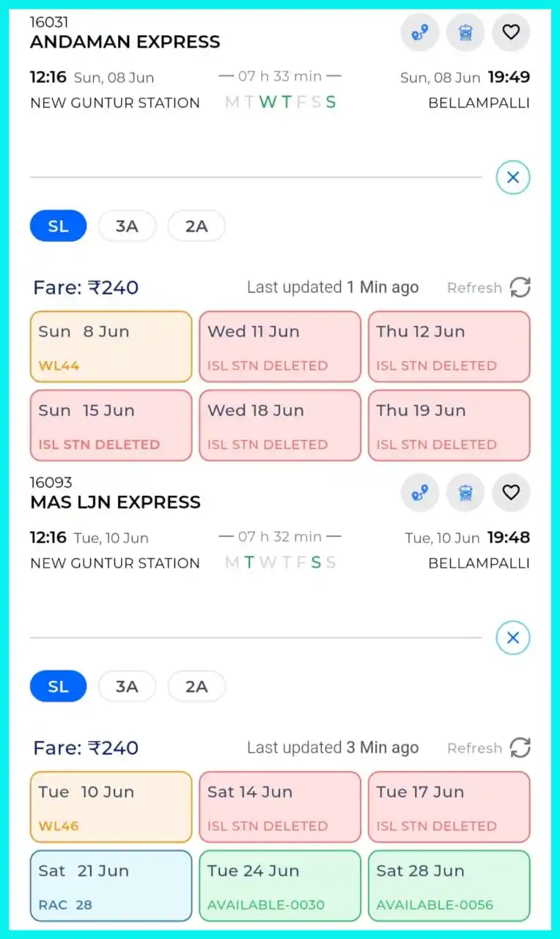Switch to 2A class for MAS LJN Express
Screen dimensions: 560x939
(x=196, y=687)
